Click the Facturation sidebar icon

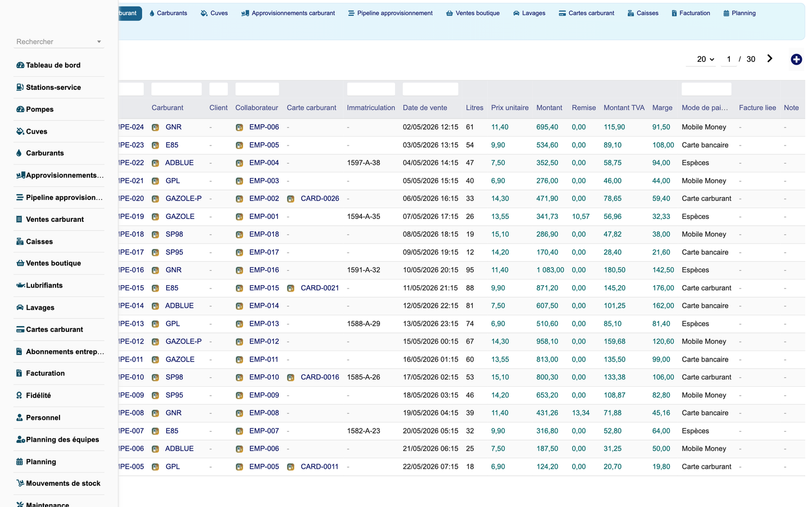point(19,373)
